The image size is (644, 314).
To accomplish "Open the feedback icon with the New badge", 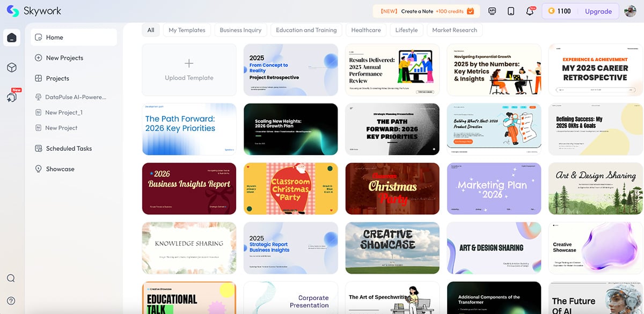I will point(12,97).
